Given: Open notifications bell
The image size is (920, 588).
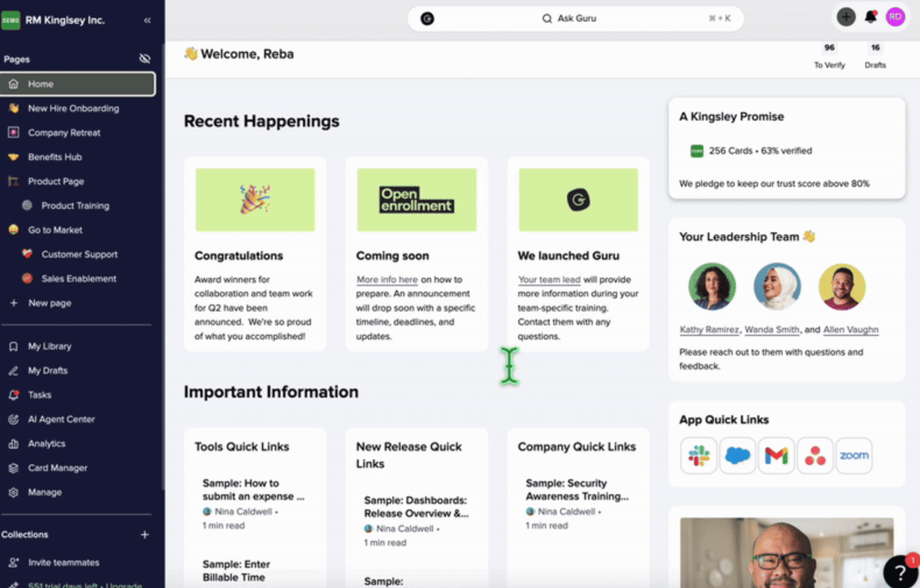Looking at the screenshot, I should click(x=871, y=17).
